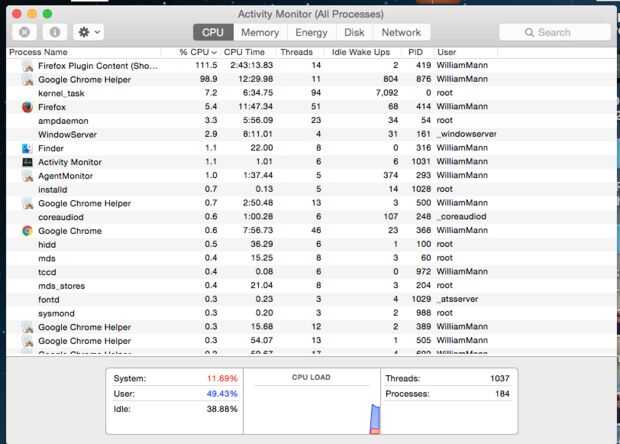Switch to the Disk tab
Screen dimensions: 620x444
[354, 32]
